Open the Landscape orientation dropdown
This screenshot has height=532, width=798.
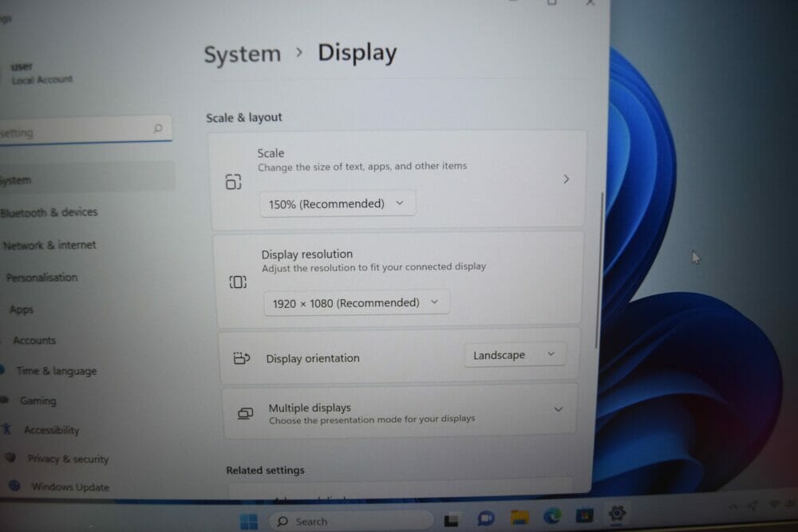click(x=515, y=355)
